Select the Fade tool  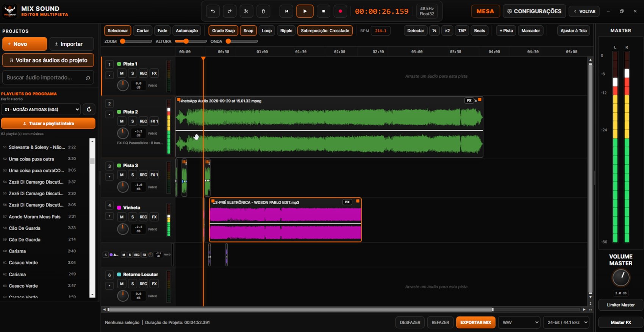(x=162, y=31)
